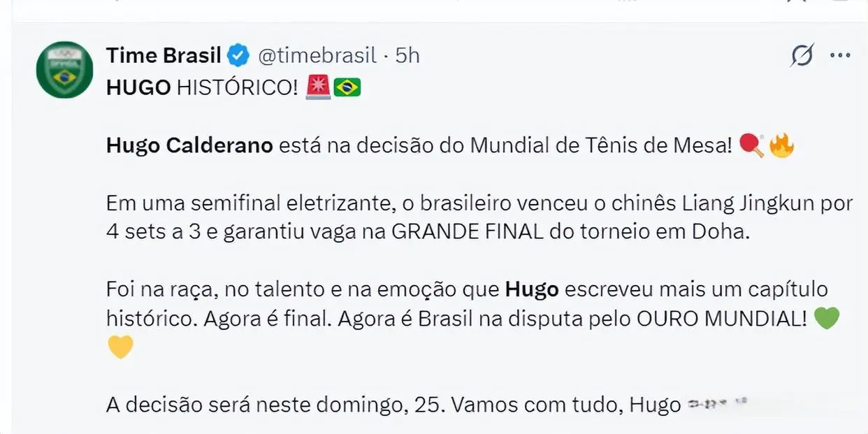Screen dimensions: 868x434
Task: Click the ping pong paddle emoji
Action: [x=752, y=145]
